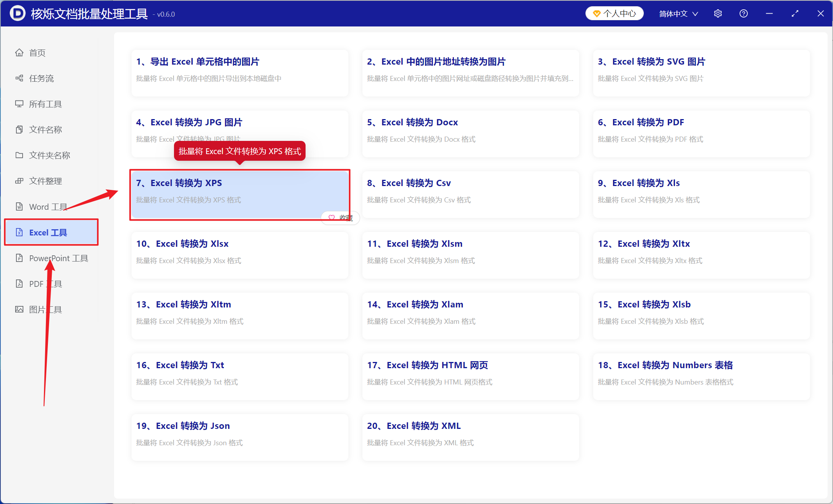Click the clipboard icon beside 文件名称
Viewport: 833px width, 504px height.
point(19,130)
